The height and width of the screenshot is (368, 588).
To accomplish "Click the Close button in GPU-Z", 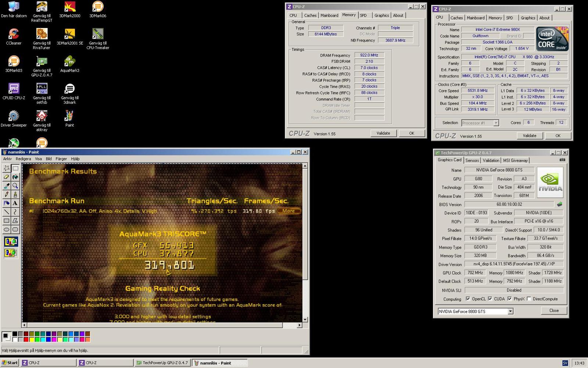I will tap(554, 311).
